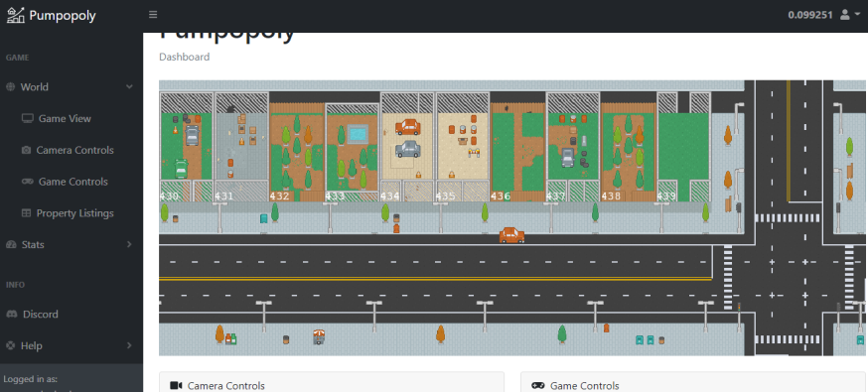Click the World globe icon
This screenshot has width=868, height=392.
(11, 86)
